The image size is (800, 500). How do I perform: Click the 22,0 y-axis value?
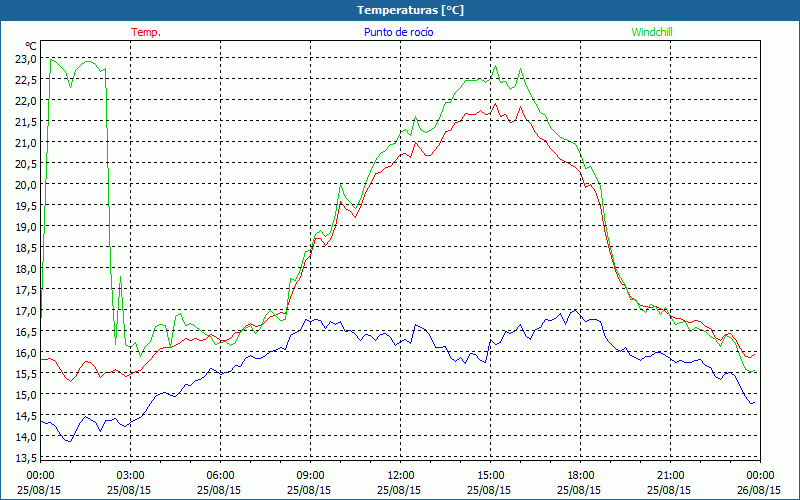point(26,101)
